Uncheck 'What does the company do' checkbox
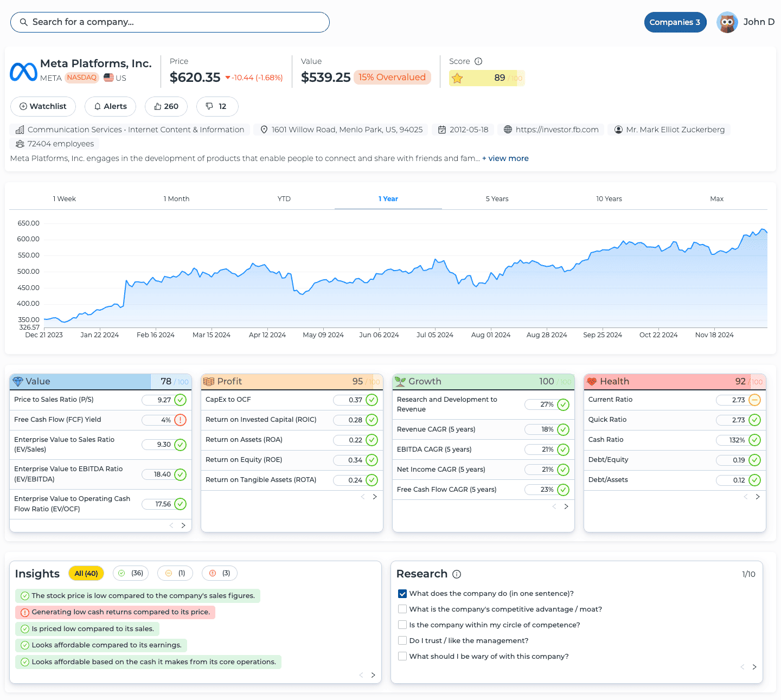Screen dimensions: 781x700 point(402,594)
